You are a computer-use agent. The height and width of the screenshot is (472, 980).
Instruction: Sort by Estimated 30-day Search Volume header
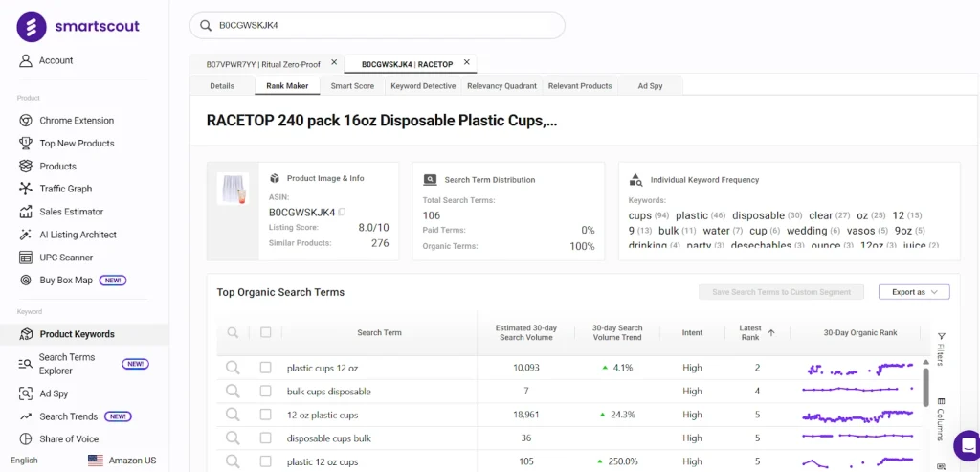[x=525, y=332]
